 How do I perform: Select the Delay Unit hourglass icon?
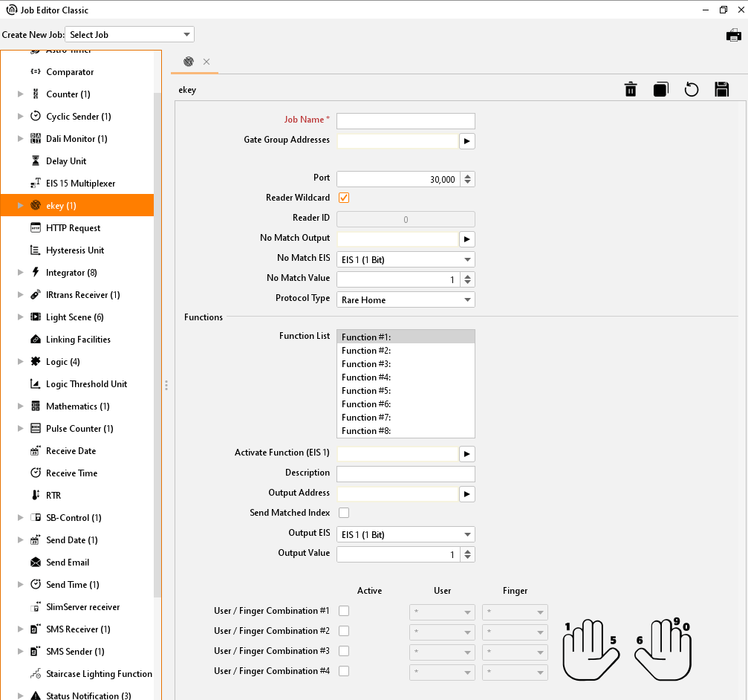[x=35, y=161]
